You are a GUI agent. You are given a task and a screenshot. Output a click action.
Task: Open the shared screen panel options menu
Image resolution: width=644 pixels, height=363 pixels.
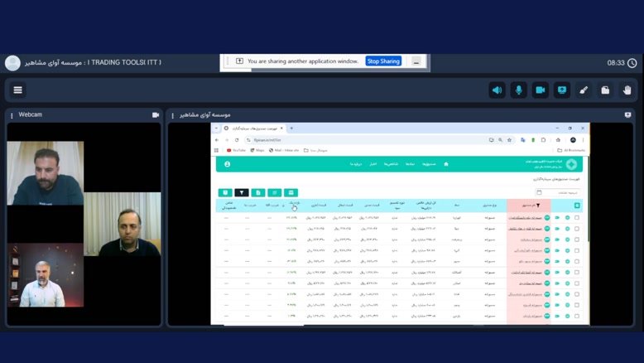[173, 115]
